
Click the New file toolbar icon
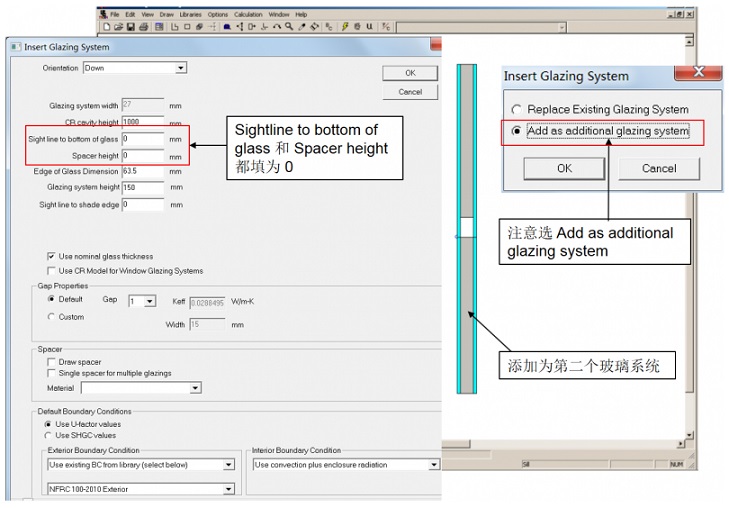(105, 27)
